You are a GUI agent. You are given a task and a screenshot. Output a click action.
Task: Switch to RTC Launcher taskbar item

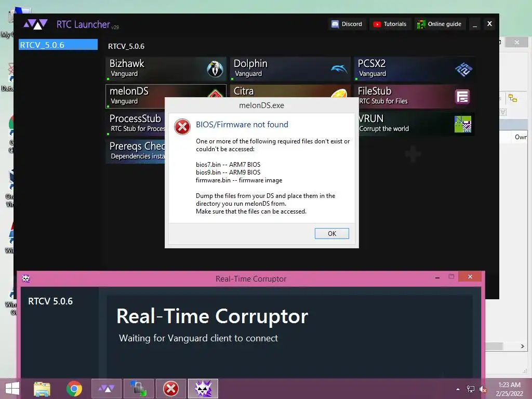(107, 389)
